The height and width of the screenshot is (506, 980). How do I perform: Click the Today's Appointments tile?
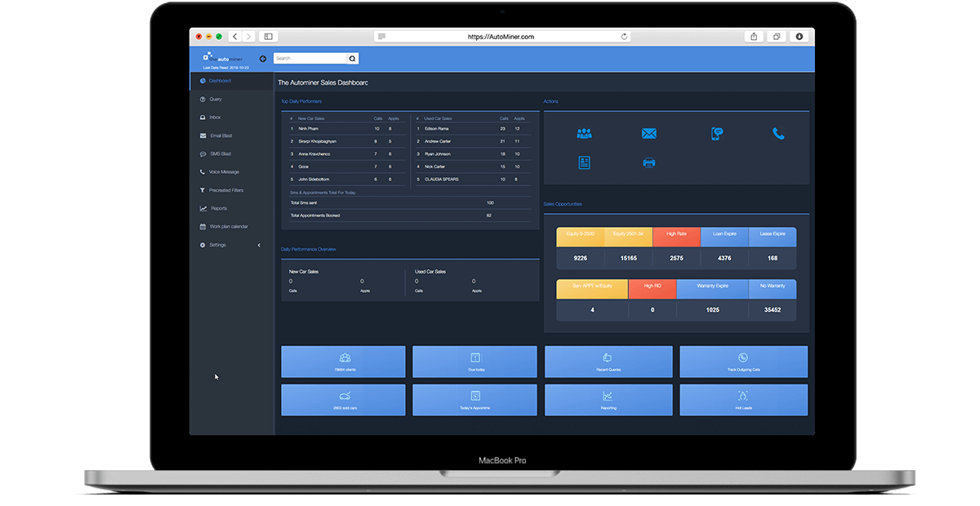pos(474,400)
